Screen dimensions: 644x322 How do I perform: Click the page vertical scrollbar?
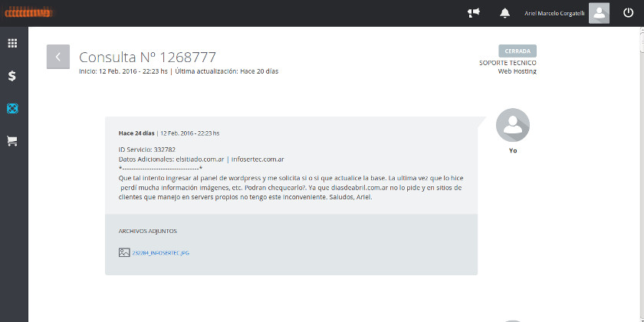(639, 153)
